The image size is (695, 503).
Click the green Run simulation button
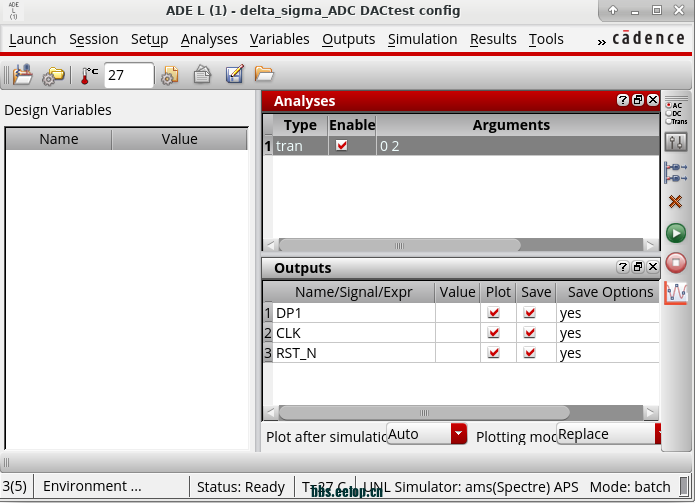tap(676, 233)
